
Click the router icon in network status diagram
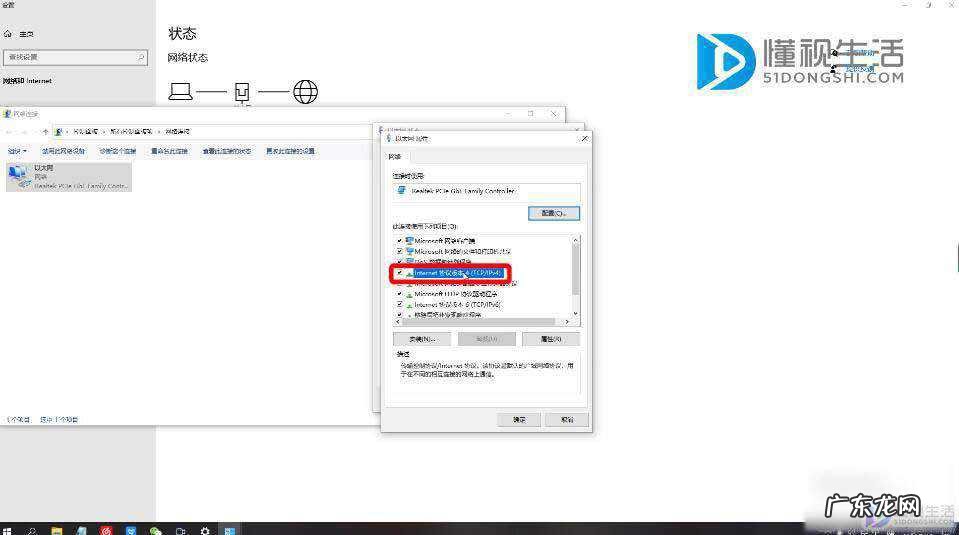click(x=242, y=92)
